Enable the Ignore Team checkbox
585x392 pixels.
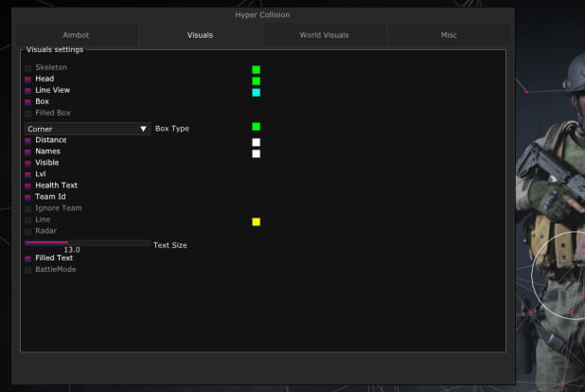point(28,208)
